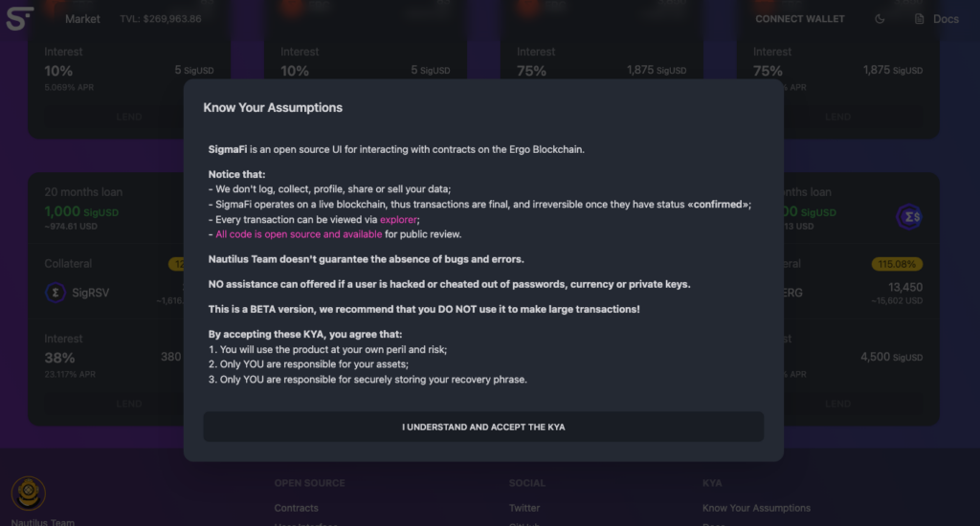Open the Market tab
The height and width of the screenshot is (526, 980).
(82, 19)
